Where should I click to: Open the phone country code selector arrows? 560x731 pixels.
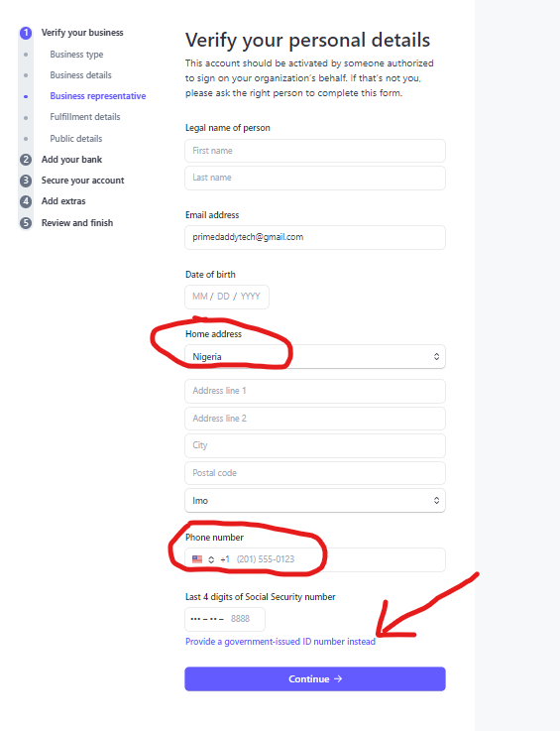tap(211, 559)
